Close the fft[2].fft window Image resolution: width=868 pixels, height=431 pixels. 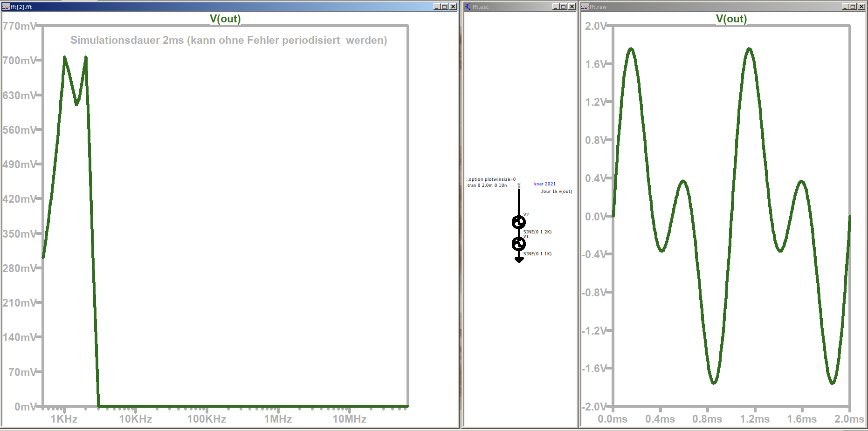click(453, 7)
